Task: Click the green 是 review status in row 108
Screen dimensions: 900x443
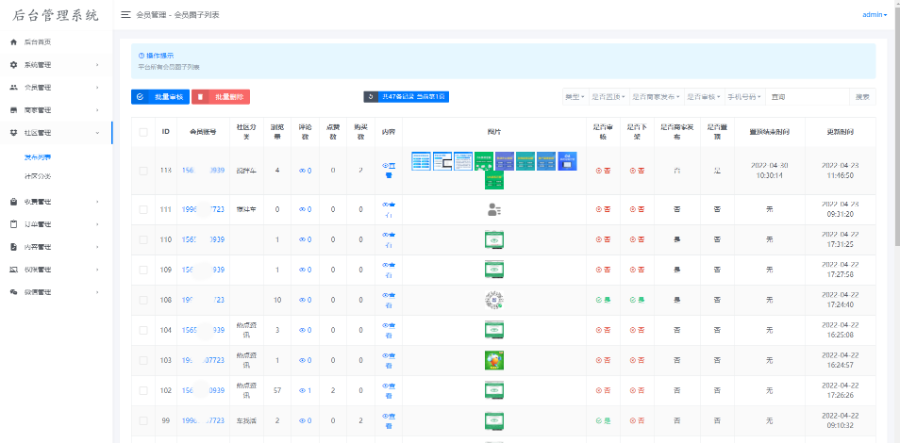Action: (602, 300)
